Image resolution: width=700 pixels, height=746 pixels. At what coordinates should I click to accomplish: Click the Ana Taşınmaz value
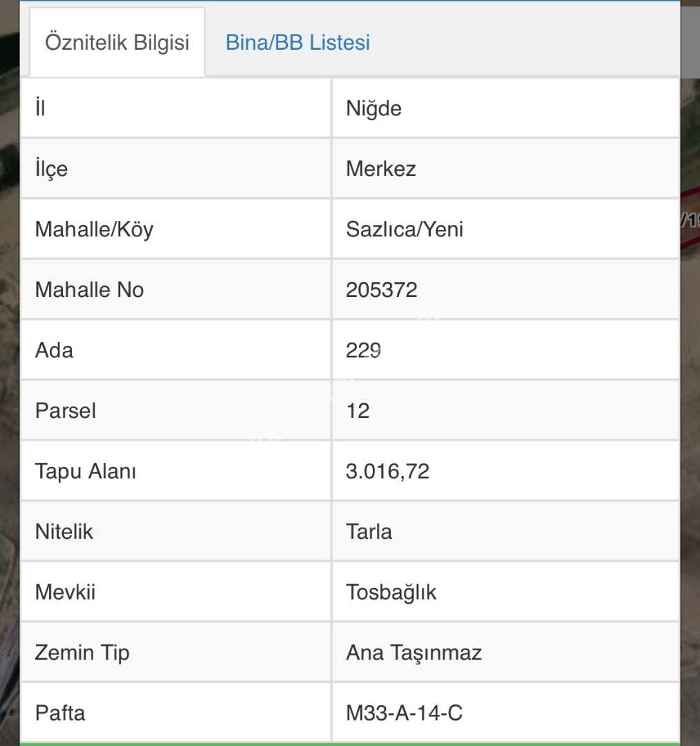point(414,653)
